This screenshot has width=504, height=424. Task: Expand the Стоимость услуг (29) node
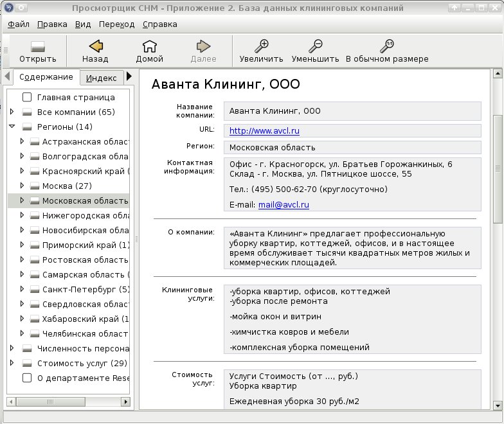click(12, 363)
